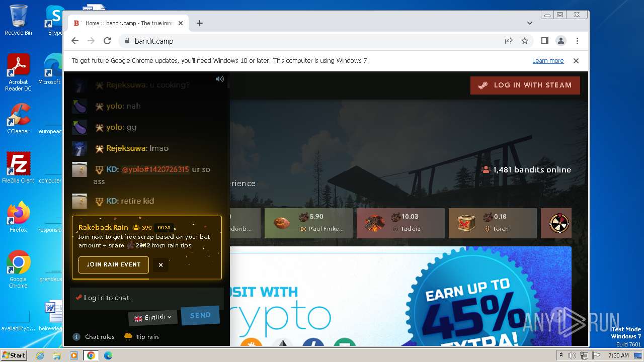Click username KD in 'retire kid' message
Screen dimensions: 644x362
113,201
